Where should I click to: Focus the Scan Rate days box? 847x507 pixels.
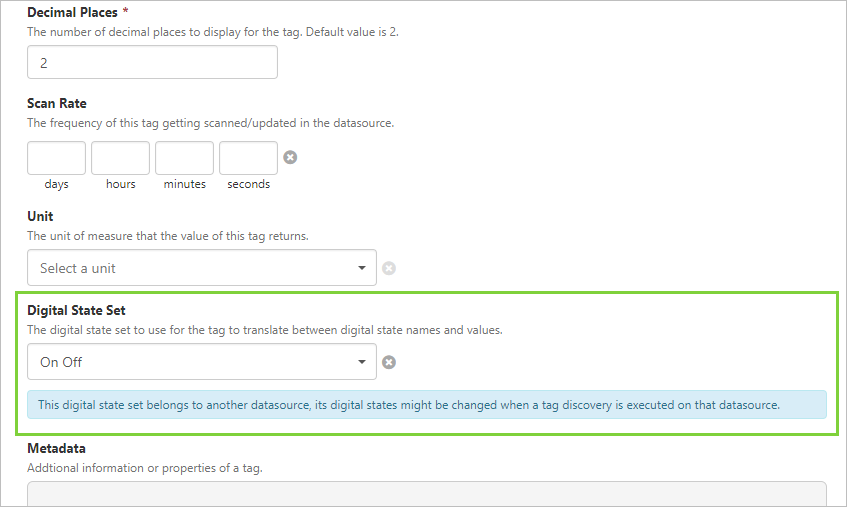point(56,158)
